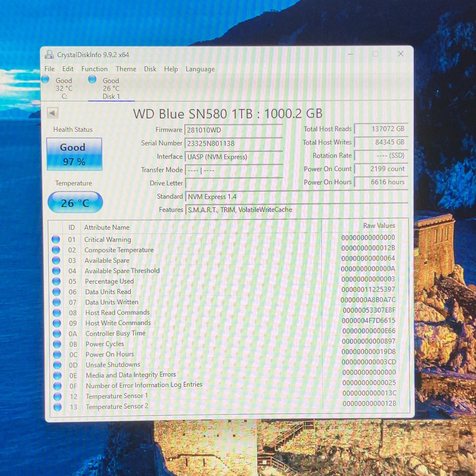Click the status icon for Percentage Used
The image size is (476, 476).
click(56, 281)
